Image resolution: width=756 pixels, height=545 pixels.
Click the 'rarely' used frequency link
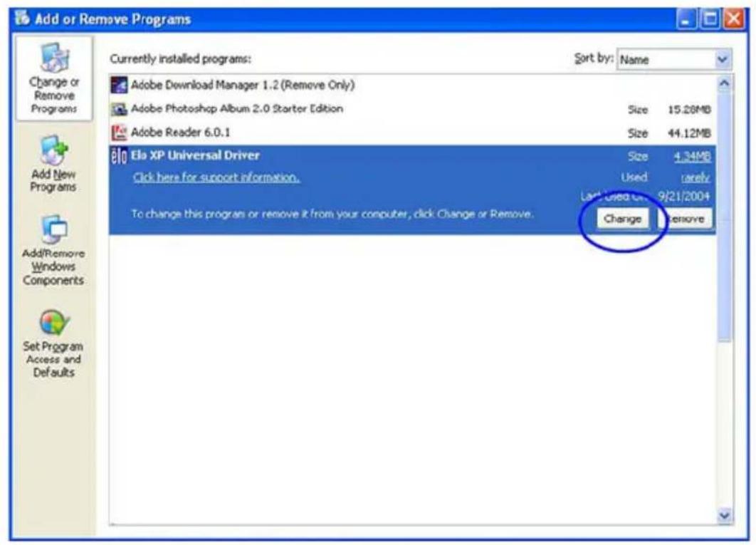click(695, 177)
